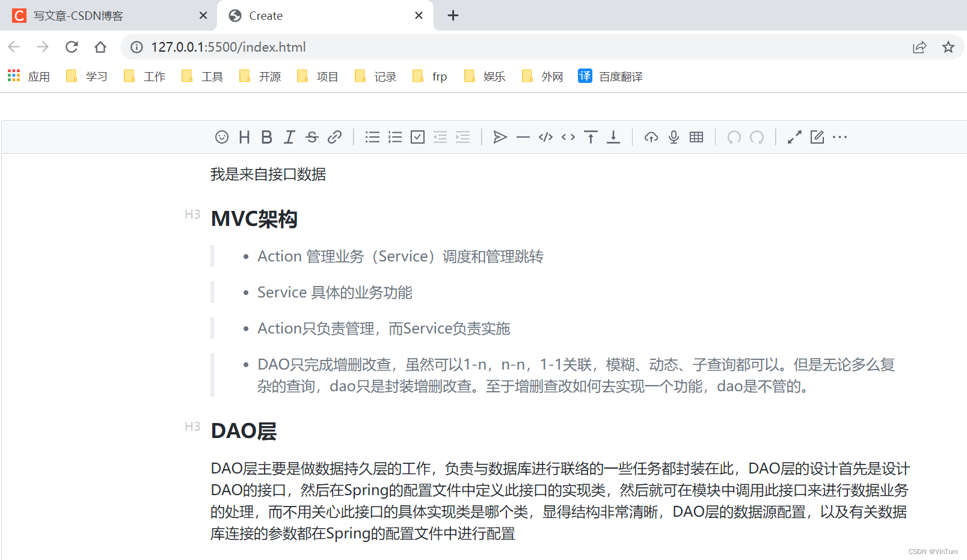
Task: Open the 工作 bookmark folder
Action: 144,76
